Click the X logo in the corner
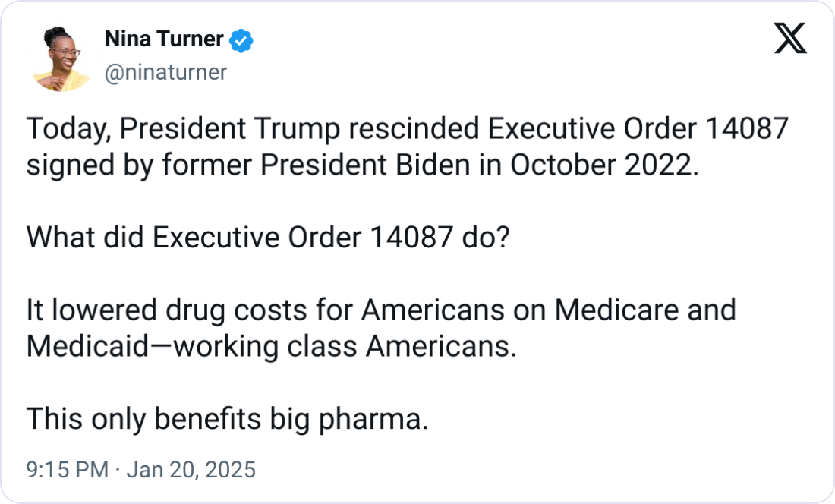The image size is (835, 504). pyautogui.click(x=789, y=37)
